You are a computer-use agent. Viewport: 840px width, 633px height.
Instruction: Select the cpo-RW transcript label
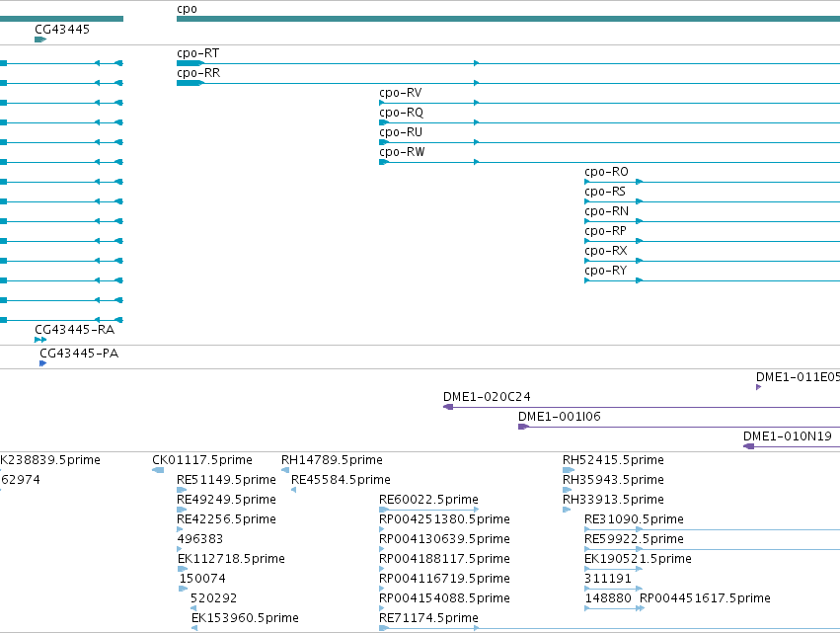coord(402,152)
